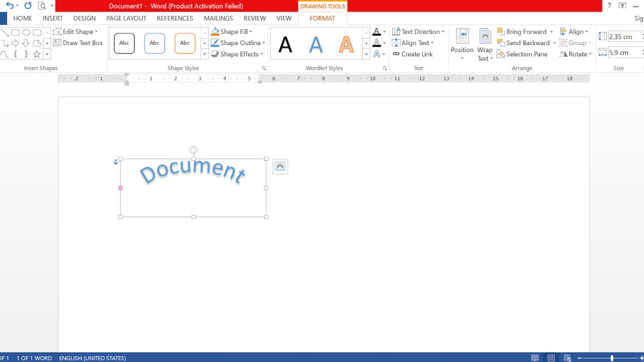
Task: Click Draw Text Box
Action: (78, 43)
